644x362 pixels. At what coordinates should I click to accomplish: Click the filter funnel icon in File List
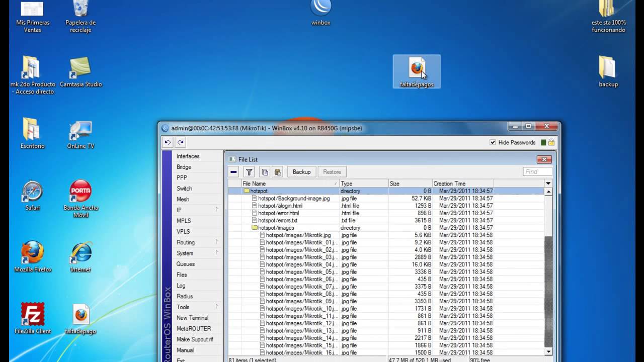(249, 172)
